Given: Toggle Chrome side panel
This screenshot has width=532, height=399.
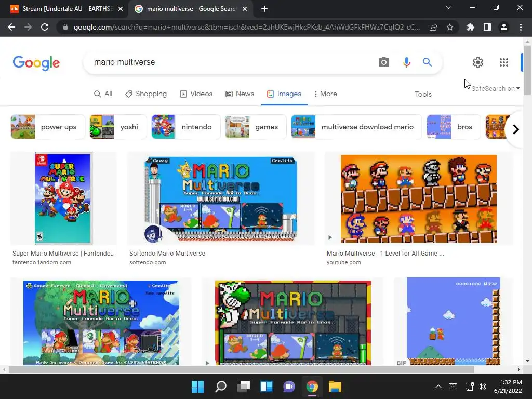Looking at the screenshot, I should [487, 27].
